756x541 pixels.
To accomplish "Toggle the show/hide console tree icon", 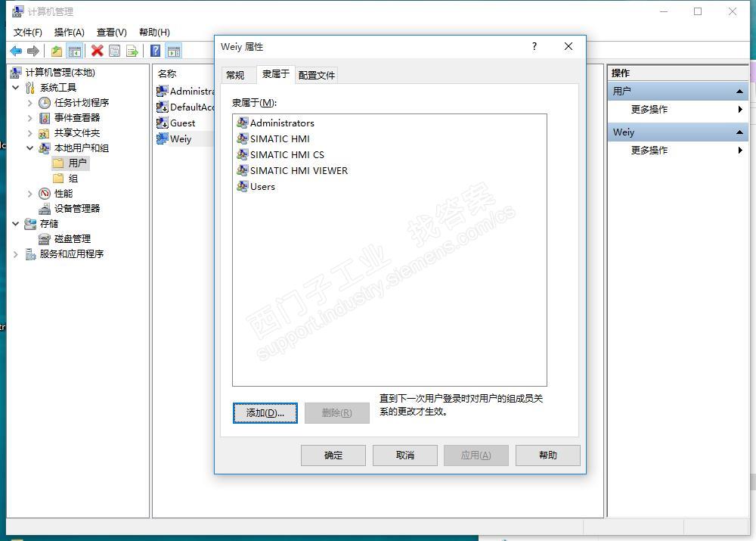I will (x=74, y=51).
